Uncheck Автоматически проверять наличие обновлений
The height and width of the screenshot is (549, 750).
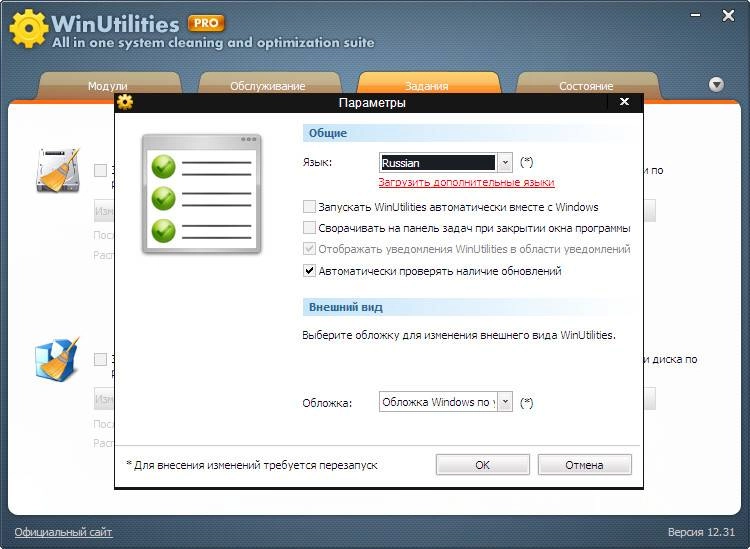[x=309, y=271]
